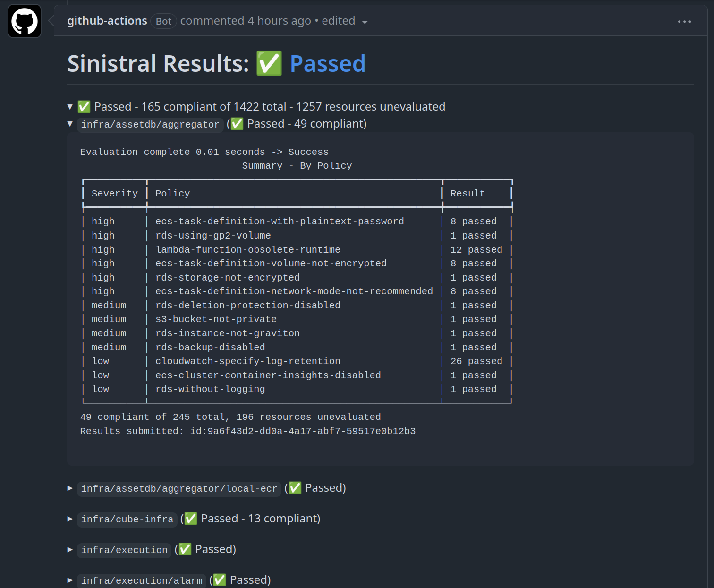This screenshot has height=588, width=714.
Task: Open the github-actions user profile
Action: [x=107, y=20]
